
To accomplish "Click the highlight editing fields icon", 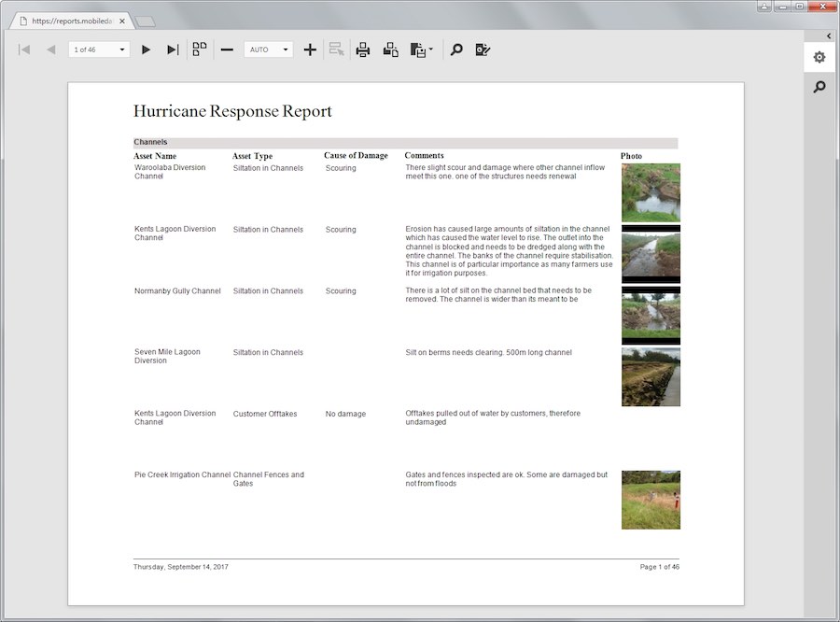I will coord(336,49).
